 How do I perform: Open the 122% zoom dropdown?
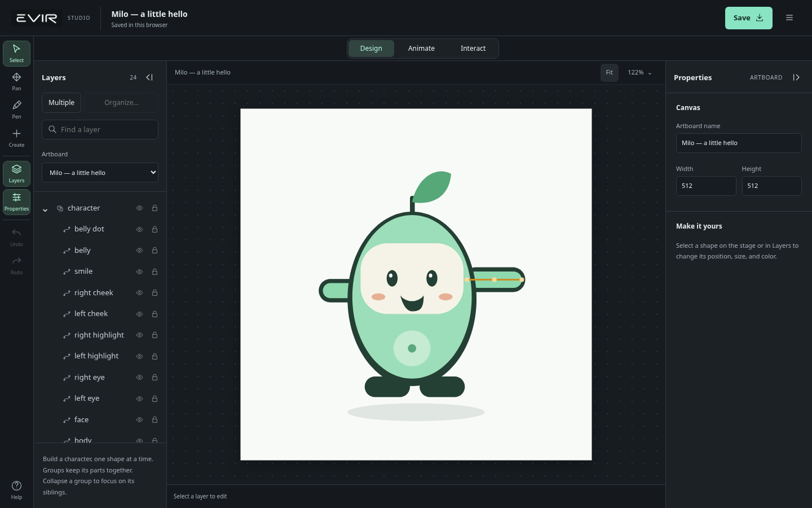click(639, 73)
